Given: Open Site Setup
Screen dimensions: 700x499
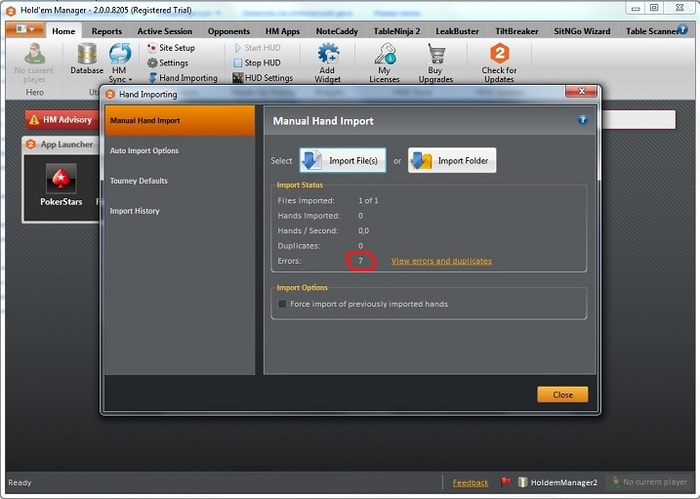Looking at the screenshot, I should (x=171, y=48).
